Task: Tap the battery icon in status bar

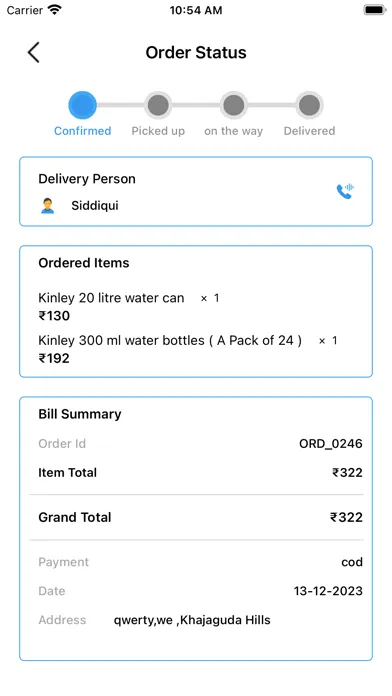Action: coord(375,10)
